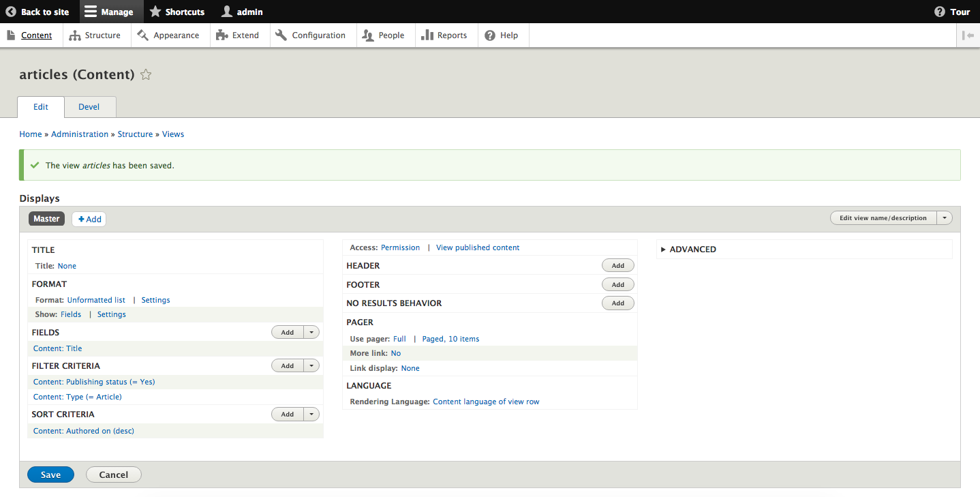
Task: Click the blue Save button
Action: (50, 475)
